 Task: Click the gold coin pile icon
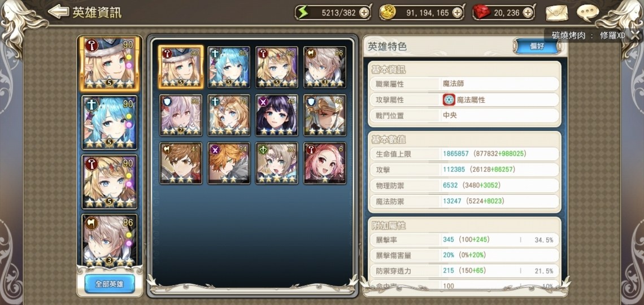(x=387, y=12)
